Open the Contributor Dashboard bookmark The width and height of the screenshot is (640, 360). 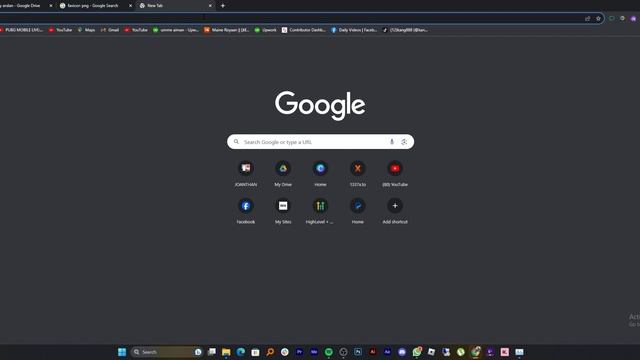click(304, 30)
